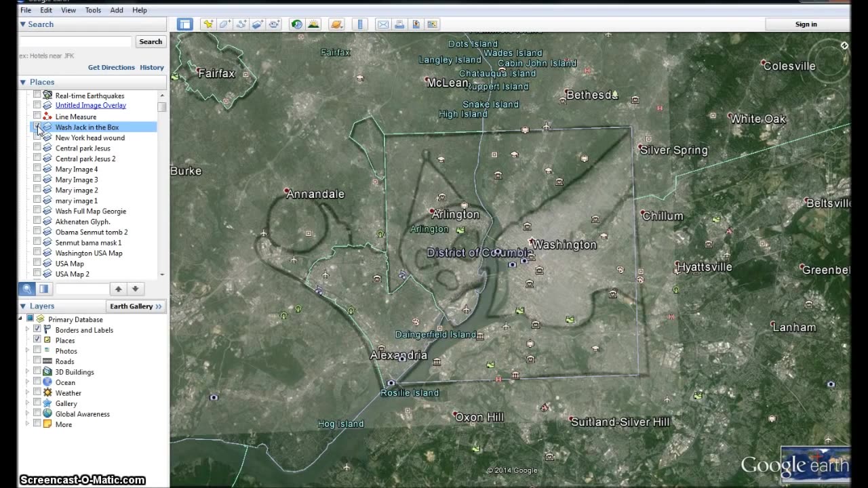Show the ruler tool
Screen dimensions: 868x488
tap(360, 24)
